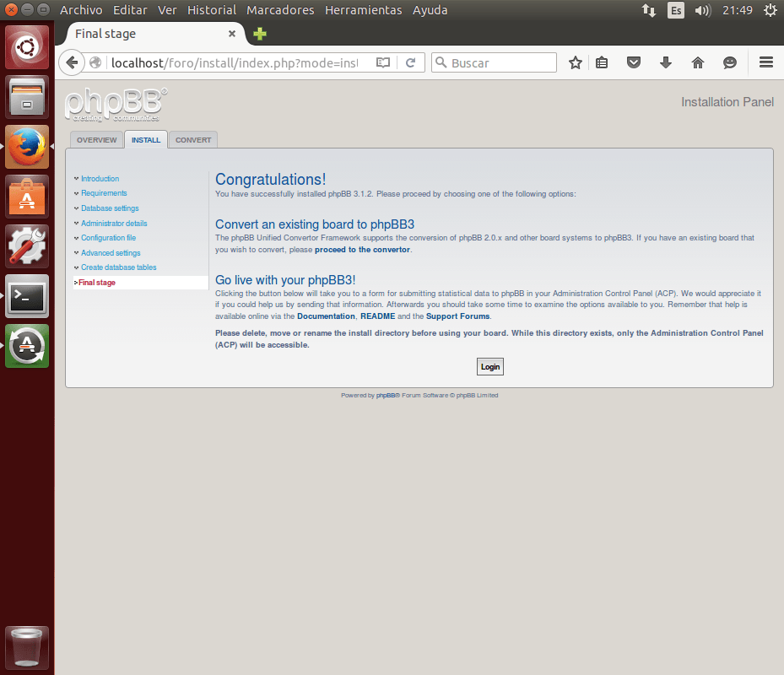Go to the Requirements step

pyautogui.click(x=104, y=193)
